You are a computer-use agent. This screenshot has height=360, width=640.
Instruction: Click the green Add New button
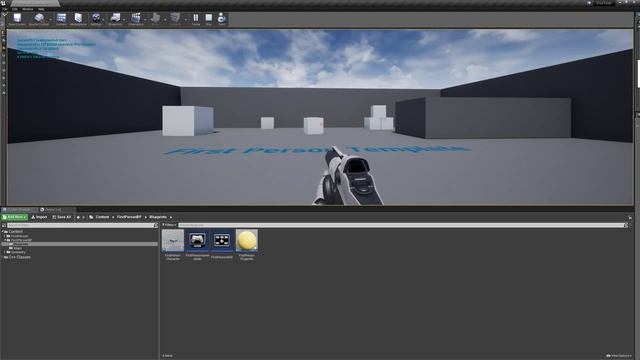coord(14,217)
